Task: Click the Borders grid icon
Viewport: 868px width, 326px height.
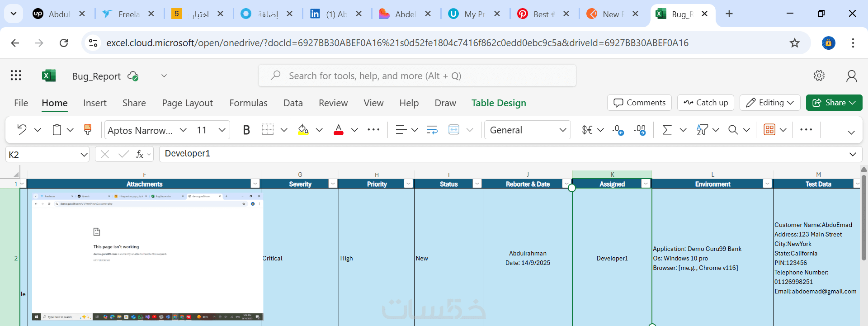Action: click(268, 130)
